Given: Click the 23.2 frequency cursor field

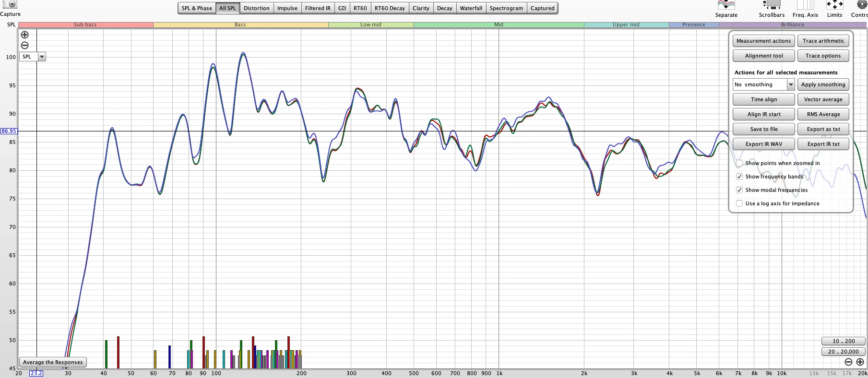Looking at the screenshot, I should point(36,373).
